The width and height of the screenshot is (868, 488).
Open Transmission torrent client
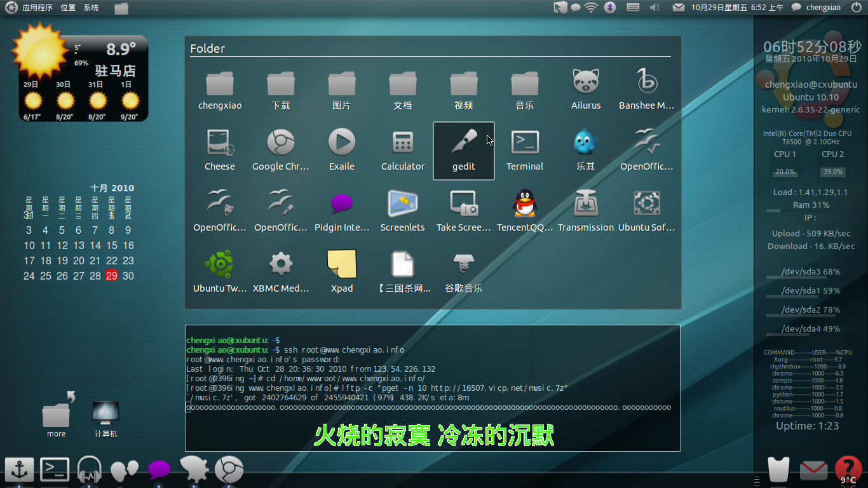[586, 212]
